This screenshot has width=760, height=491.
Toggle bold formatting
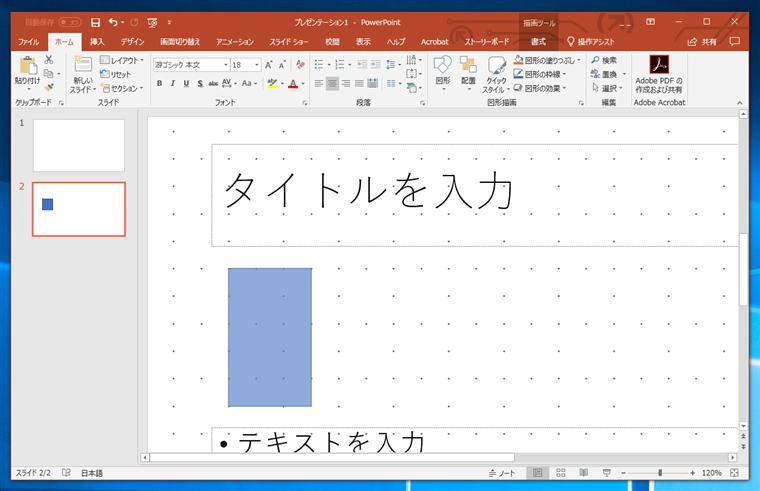[x=159, y=83]
